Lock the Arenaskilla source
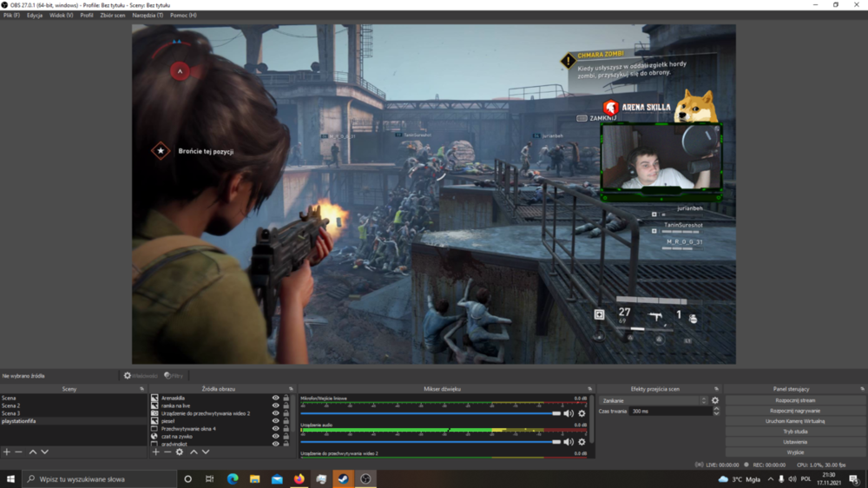The height and width of the screenshot is (488, 868). pos(286,398)
